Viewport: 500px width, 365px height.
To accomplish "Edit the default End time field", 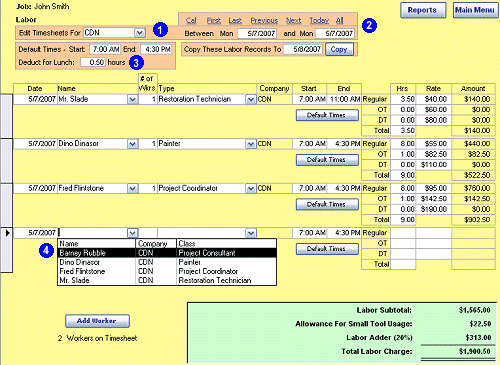I will [x=156, y=49].
